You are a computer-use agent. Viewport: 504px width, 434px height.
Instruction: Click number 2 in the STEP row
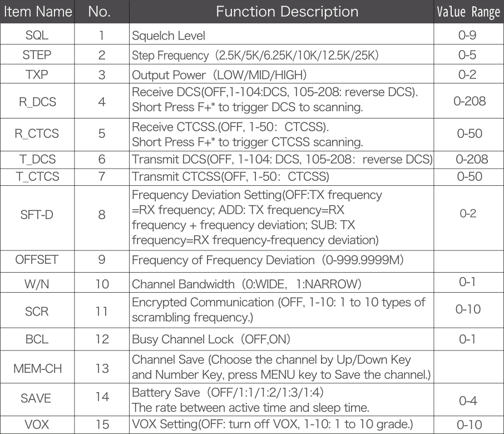pos(102,55)
